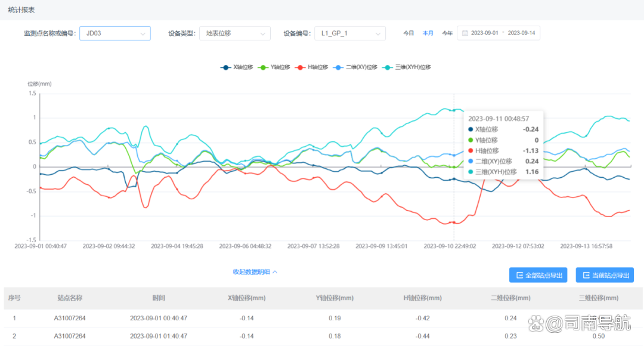The width and height of the screenshot is (644, 346).
Task: Click the first table row A31007264
Action: point(70,318)
